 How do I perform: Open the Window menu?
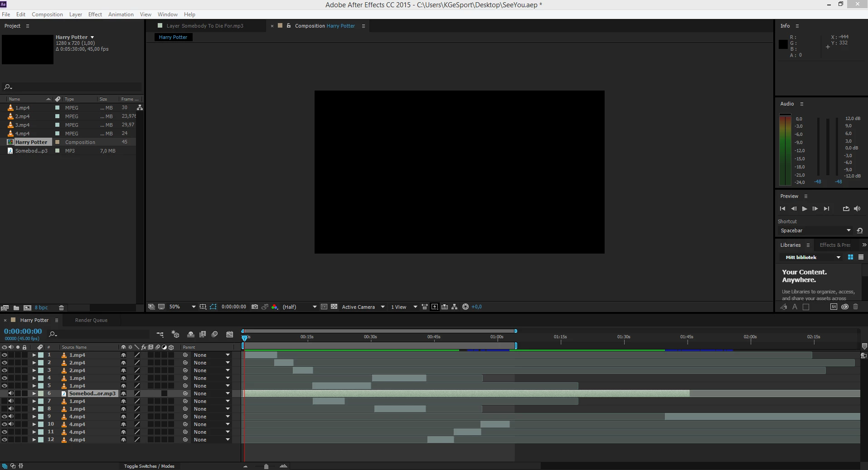coord(168,14)
